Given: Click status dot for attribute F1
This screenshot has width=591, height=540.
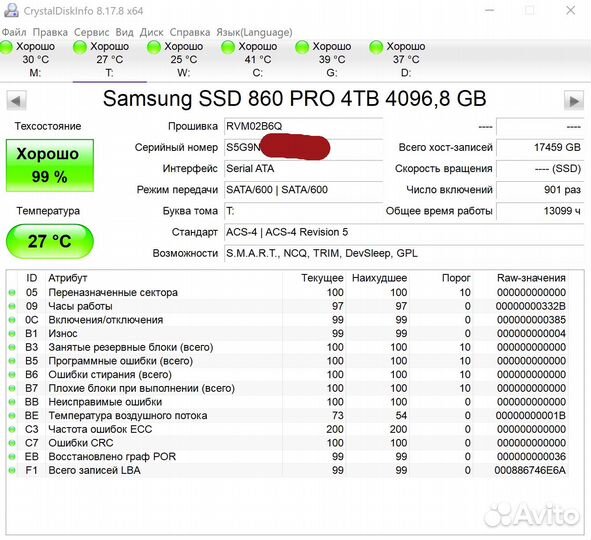Looking at the screenshot, I should click(12, 471).
